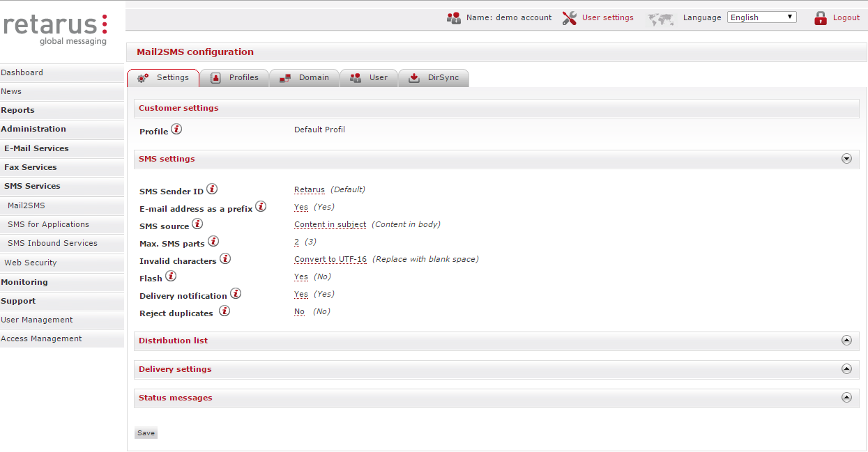The height and width of the screenshot is (452, 868).
Task: Click the Max. SMS parts info icon
Action: coord(213,240)
